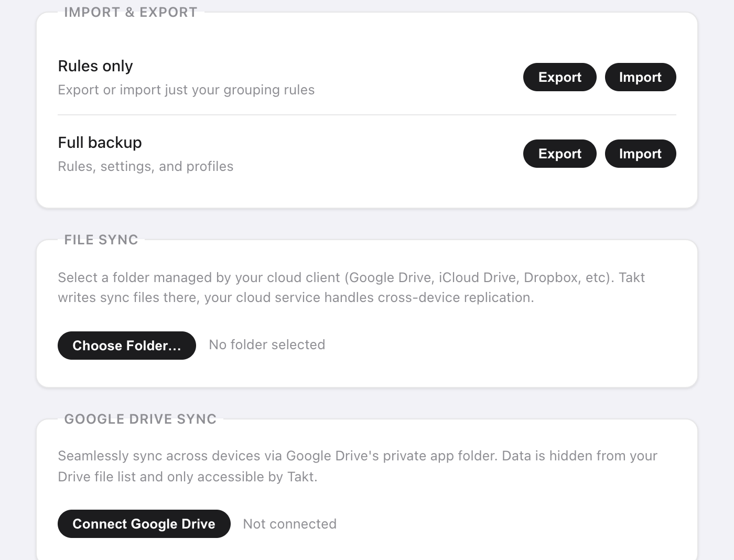Click the Google Drive private app folder description
Image resolution: width=734 pixels, height=560 pixels.
[x=358, y=466]
